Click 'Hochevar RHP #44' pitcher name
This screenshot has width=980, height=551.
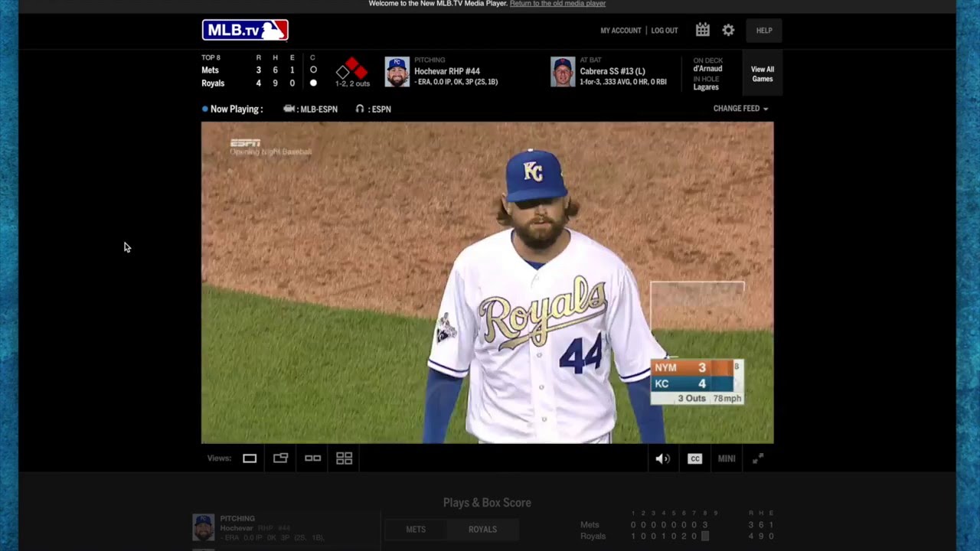pyautogui.click(x=447, y=71)
